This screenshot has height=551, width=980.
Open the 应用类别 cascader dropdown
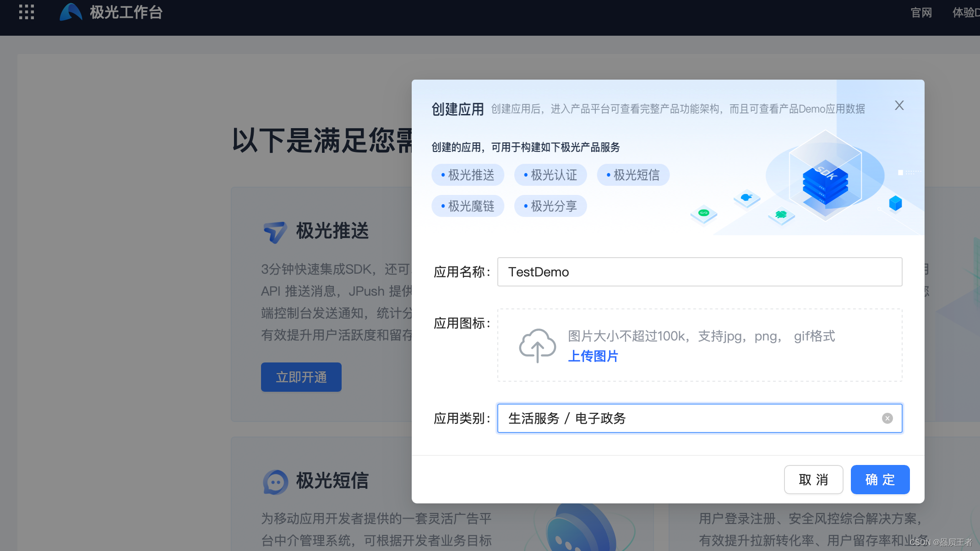[687, 418]
